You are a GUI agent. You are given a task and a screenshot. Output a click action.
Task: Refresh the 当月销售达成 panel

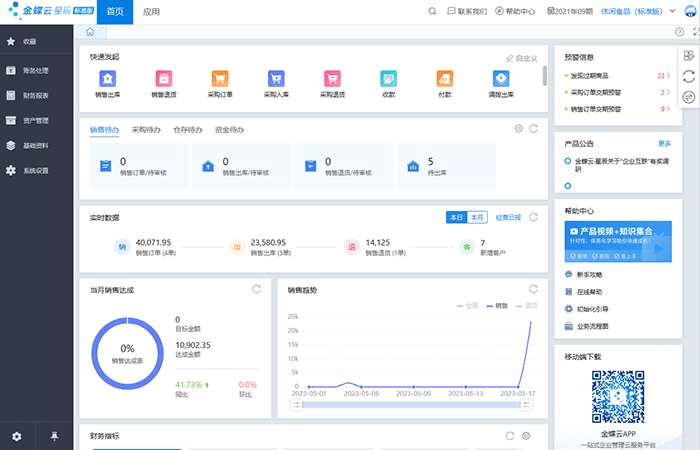tap(257, 290)
